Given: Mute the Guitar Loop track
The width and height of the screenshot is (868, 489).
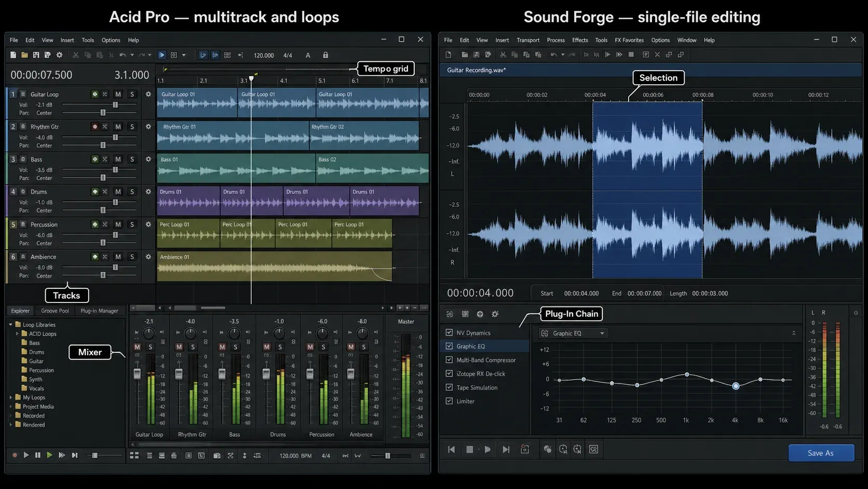Looking at the screenshot, I should coord(118,94).
